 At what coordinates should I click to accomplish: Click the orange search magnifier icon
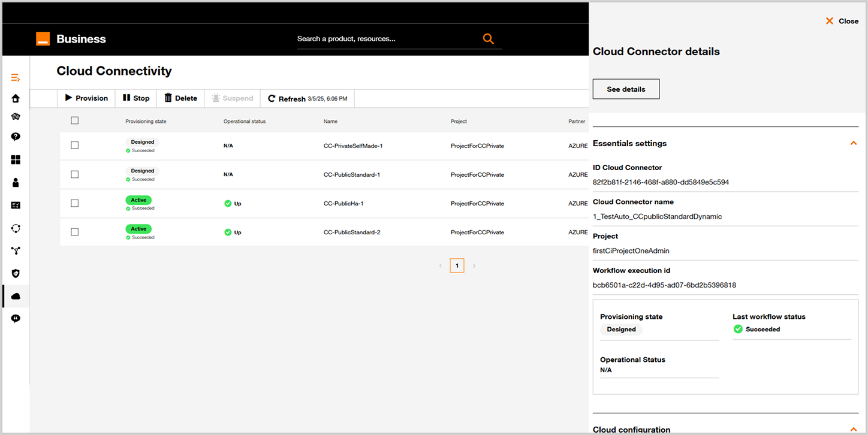489,39
